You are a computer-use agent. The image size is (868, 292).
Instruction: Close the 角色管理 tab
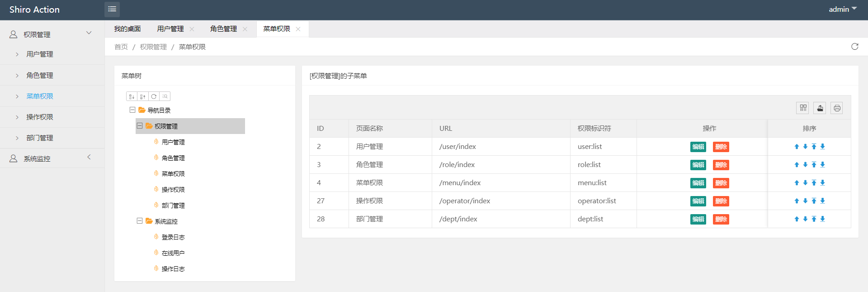(x=245, y=29)
